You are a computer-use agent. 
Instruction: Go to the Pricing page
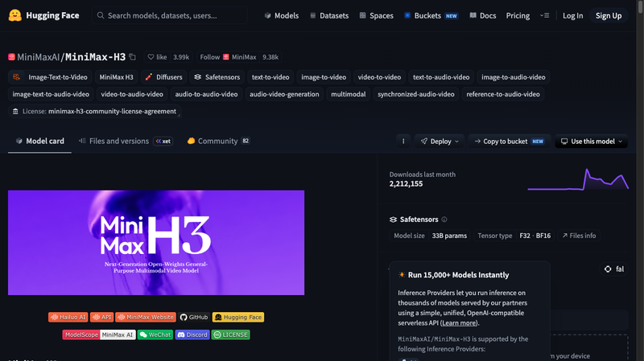(518, 15)
